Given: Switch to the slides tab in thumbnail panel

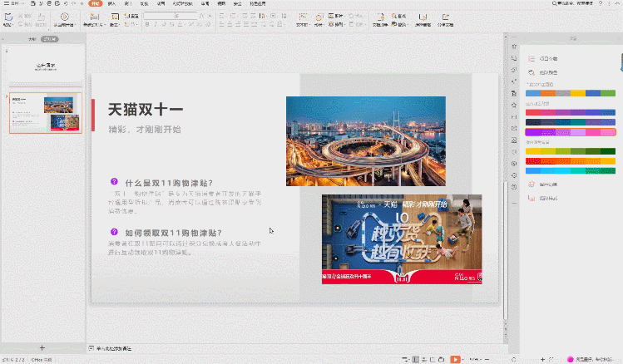Looking at the screenshot, I should 49,39.
